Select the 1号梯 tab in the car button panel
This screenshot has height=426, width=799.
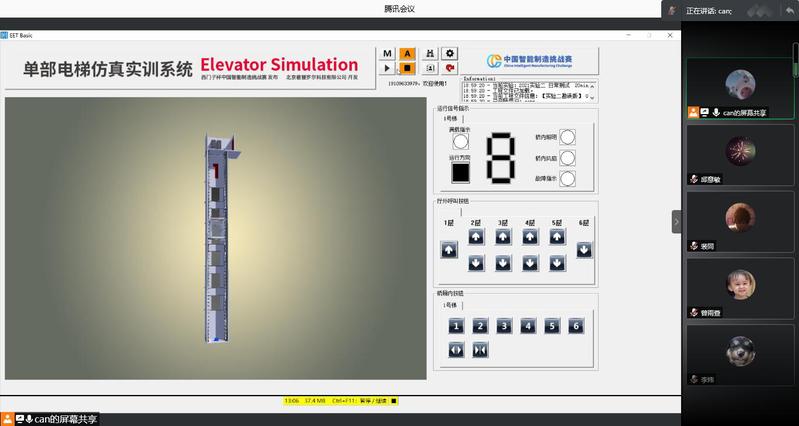pyautogui.click(x=451, y=303)
